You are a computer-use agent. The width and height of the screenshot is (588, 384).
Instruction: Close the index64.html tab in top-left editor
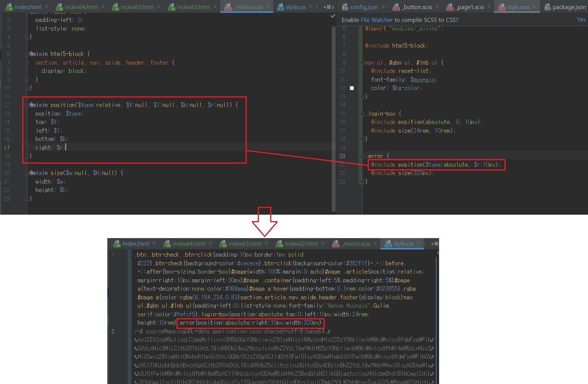pos(102,7)
